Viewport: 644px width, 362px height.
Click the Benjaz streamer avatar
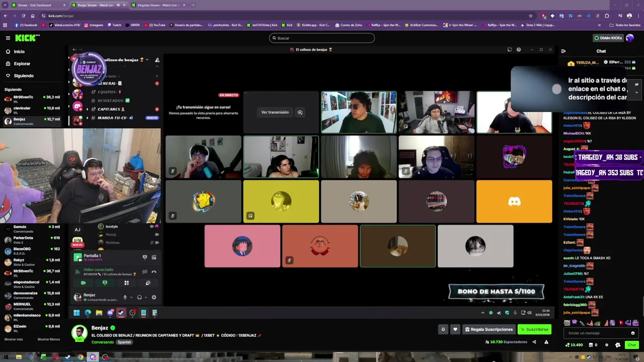coord(79,333)
